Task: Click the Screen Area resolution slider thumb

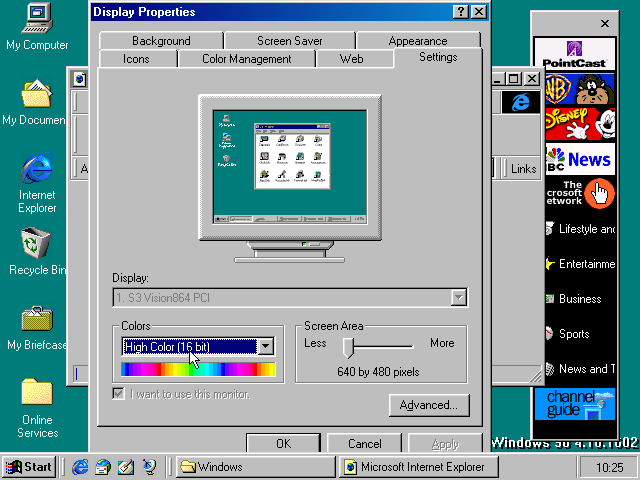Action: (x=348, y=347)
